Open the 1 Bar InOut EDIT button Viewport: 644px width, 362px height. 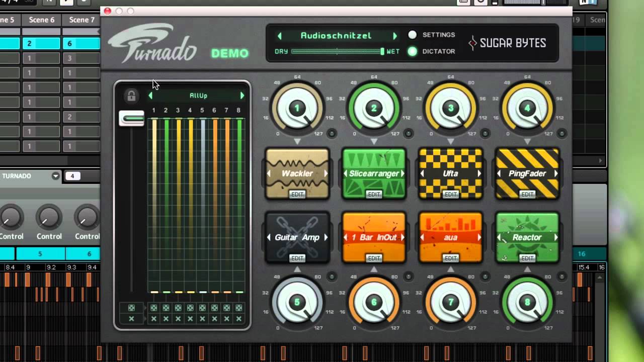point(374,258)
